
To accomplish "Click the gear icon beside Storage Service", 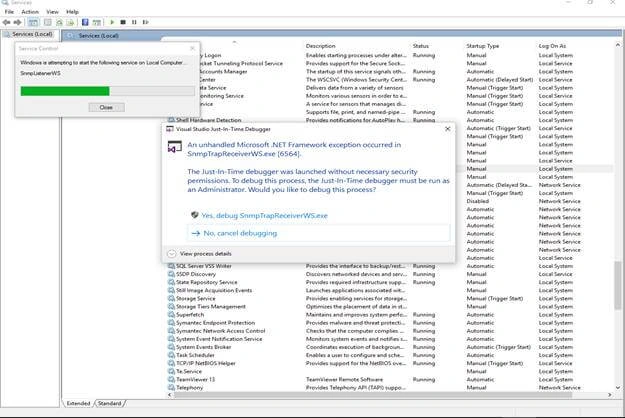I will 171,298.
